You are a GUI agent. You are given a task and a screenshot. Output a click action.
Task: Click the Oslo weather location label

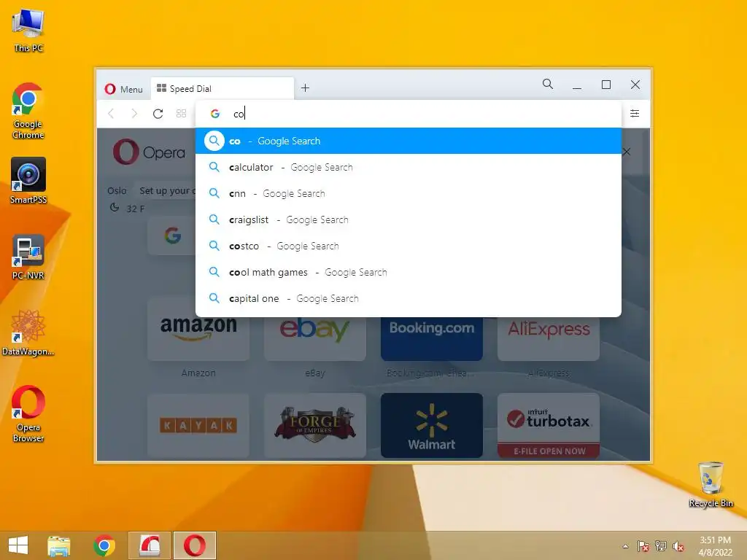(x=117, y=191)
